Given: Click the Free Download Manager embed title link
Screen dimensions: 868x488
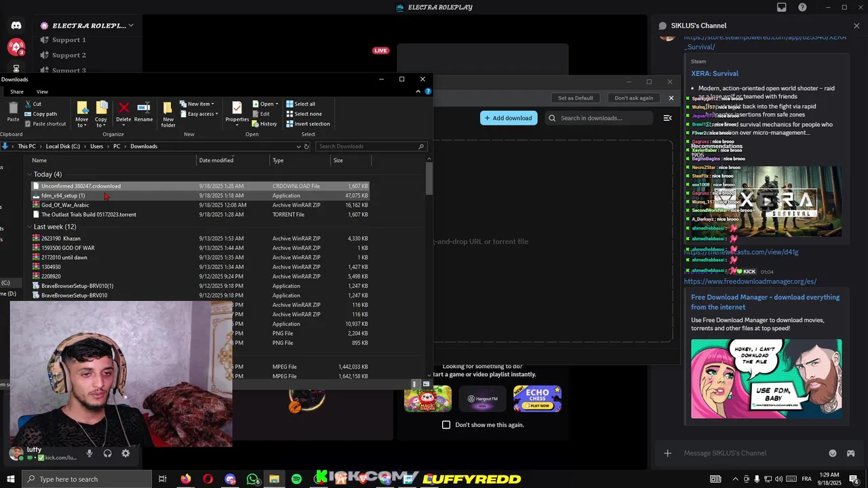Looking at the screenshot, I should coord(765,302).
